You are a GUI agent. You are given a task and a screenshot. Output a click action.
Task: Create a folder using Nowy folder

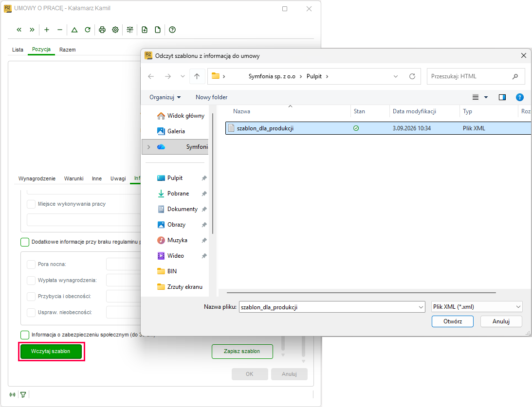[x=211, y=97]
